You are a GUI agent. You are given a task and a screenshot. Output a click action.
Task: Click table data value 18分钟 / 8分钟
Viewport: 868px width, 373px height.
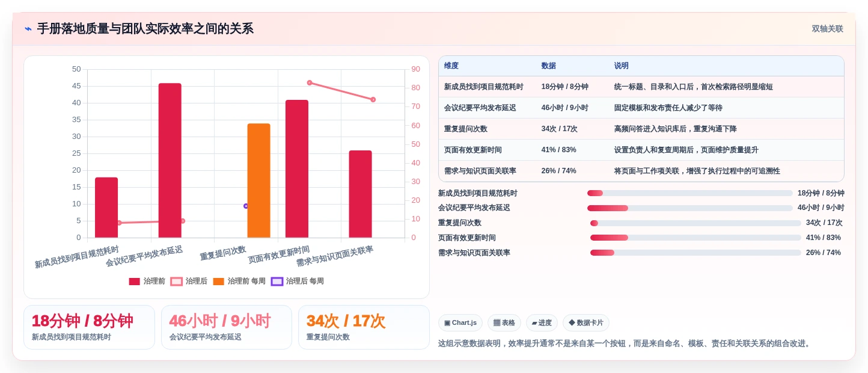tap(565, 87)
